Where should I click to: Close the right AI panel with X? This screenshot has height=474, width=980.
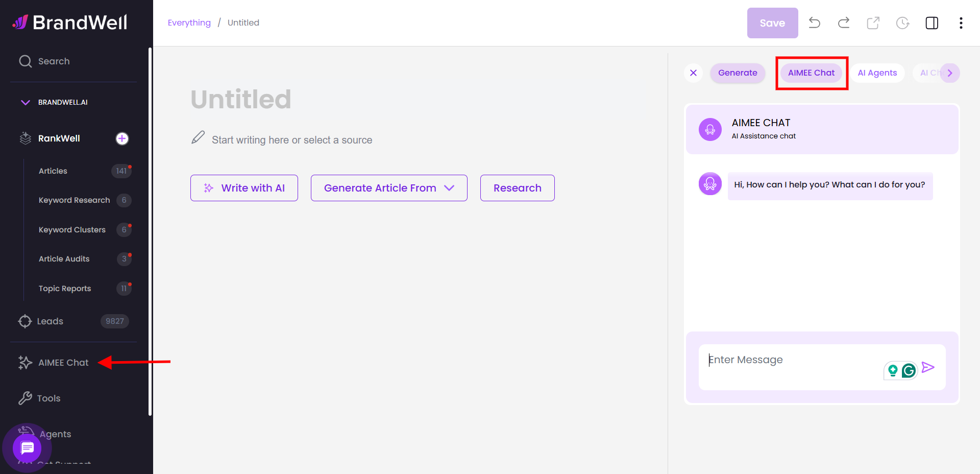(x=693, y=73)
